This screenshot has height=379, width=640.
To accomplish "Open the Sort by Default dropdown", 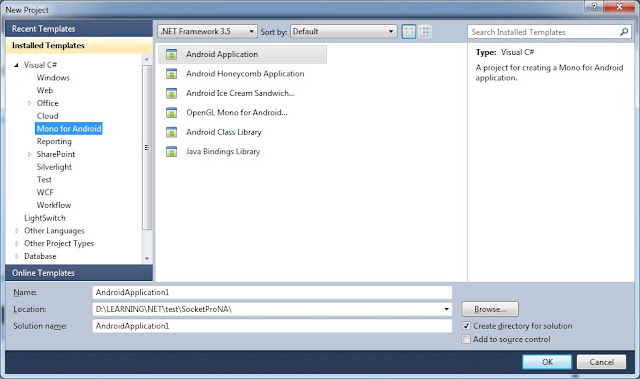I will click(344, 31).
